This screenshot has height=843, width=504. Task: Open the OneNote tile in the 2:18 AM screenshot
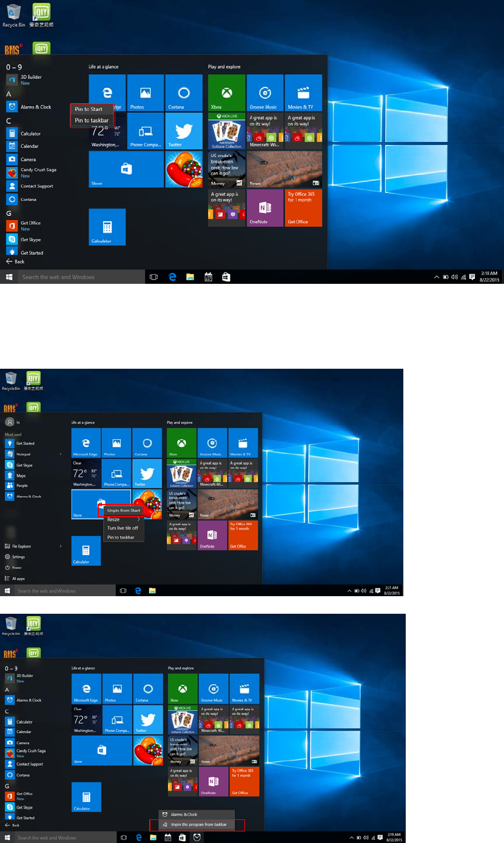point(265,208)
